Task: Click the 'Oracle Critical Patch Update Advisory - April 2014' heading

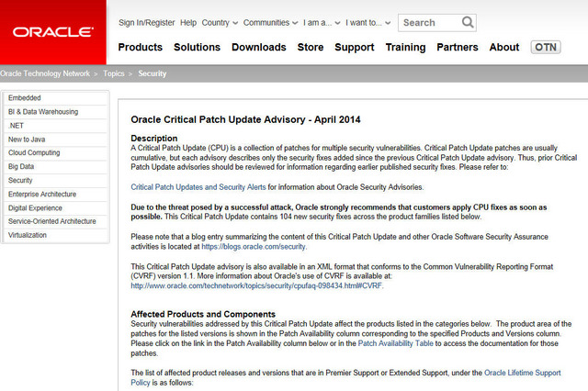Action: [245, 119]
